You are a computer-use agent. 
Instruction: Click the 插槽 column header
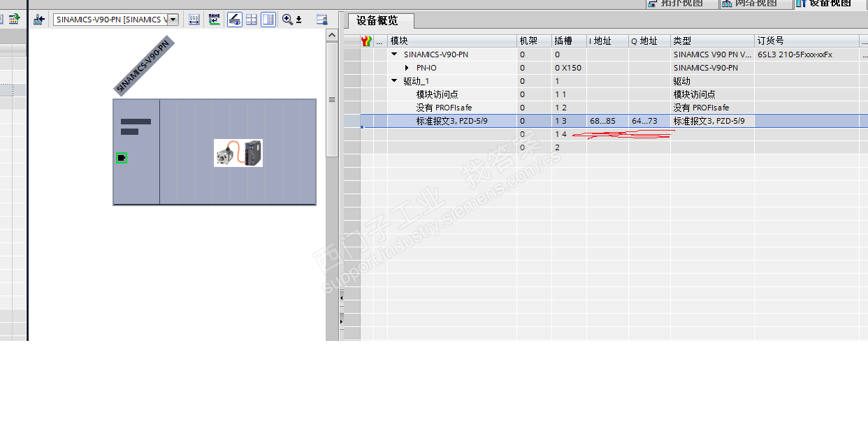(569, 41)
